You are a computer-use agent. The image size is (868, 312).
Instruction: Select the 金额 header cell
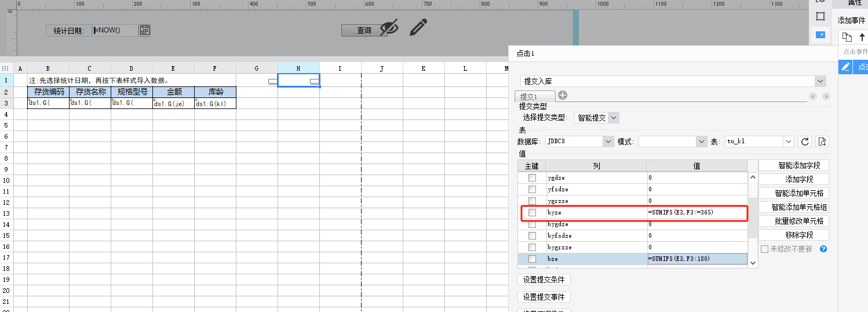coord(174,92)
